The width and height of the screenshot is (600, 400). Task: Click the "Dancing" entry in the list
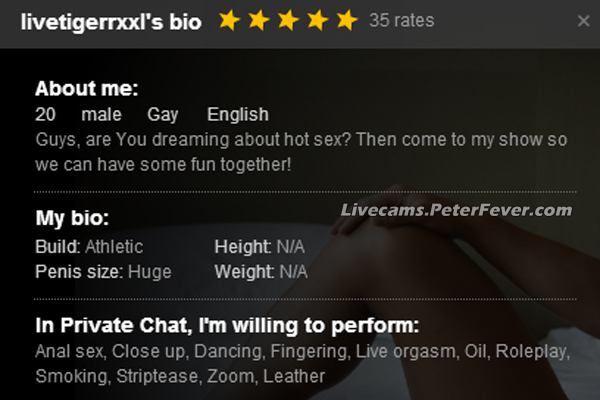pos(226,351)
